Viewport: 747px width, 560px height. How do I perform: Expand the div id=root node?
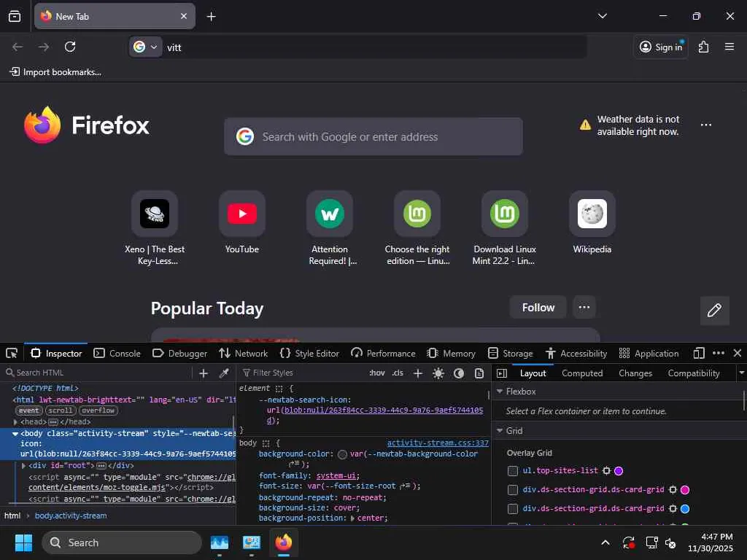(23, 466)
